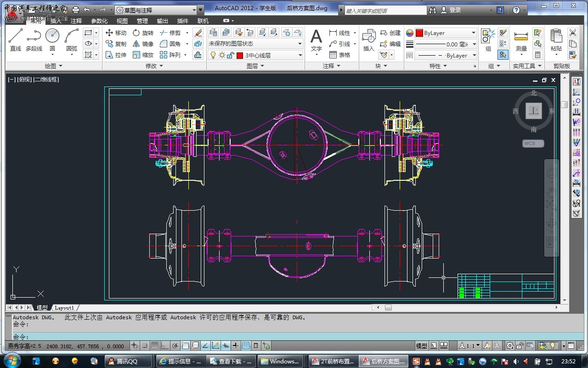Toggle Object Snap in status bar
This screenshot has height=368, width=588.
(185, 345)
